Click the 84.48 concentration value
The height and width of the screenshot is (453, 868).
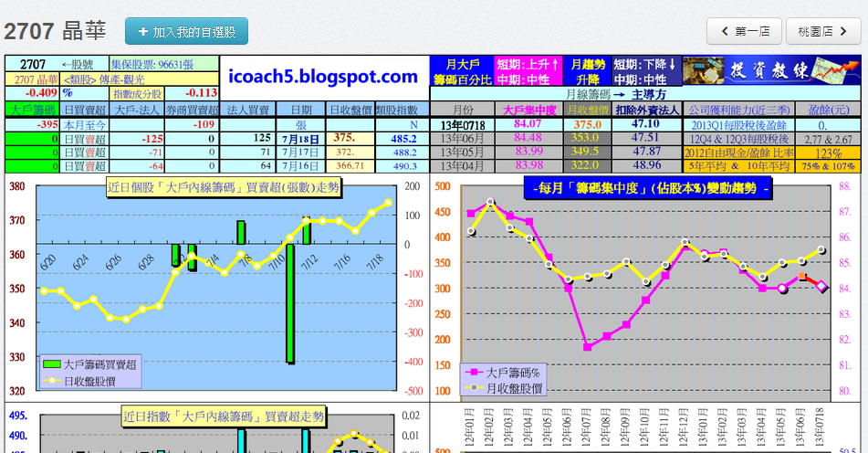click(x=528, y=138)
